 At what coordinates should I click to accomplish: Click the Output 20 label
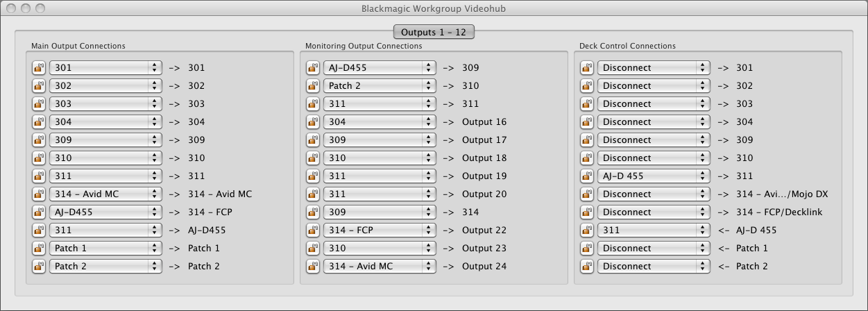coord(484,194)
